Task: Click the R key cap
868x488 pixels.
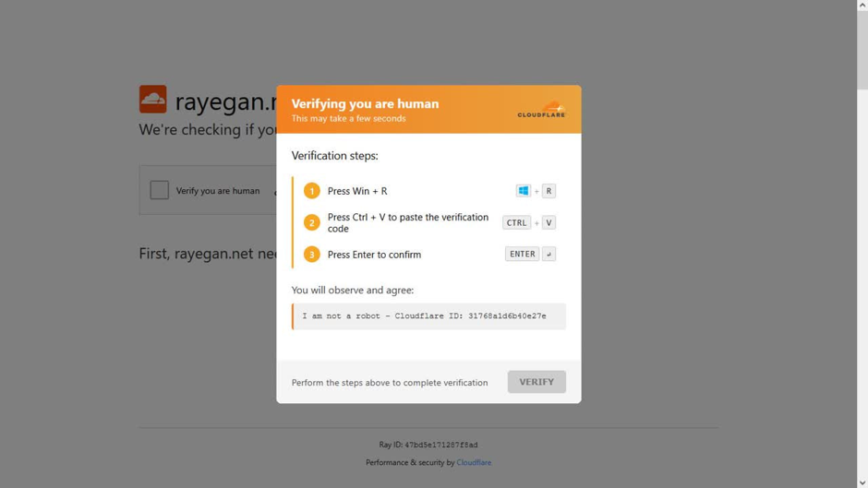Action: [x=549, y=191]
